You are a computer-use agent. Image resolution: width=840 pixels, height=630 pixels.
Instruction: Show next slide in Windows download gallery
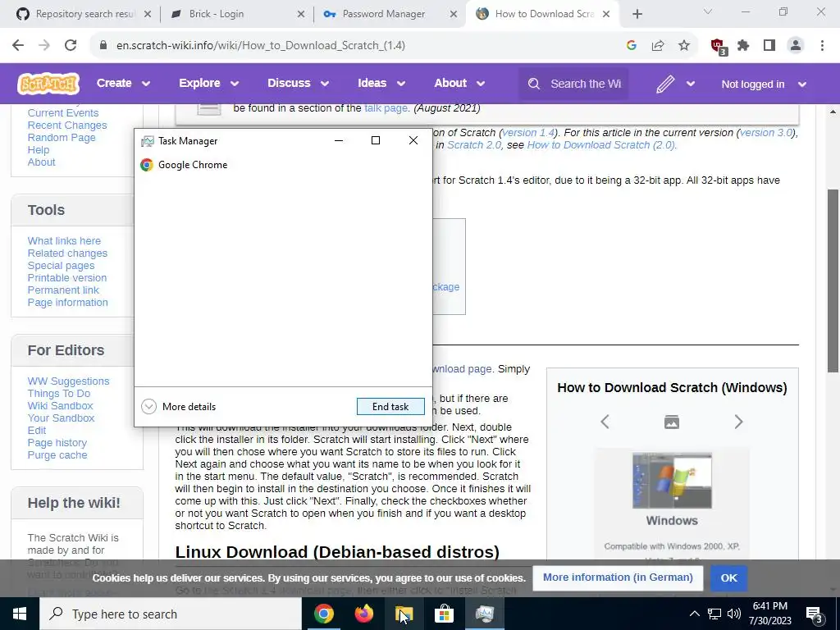pyautogui.click(x=738, y=422)
